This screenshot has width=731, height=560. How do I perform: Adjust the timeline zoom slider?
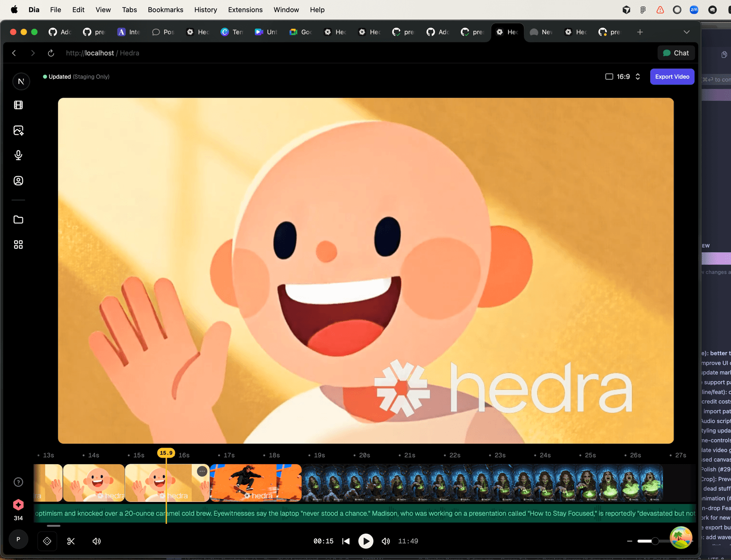coord(655,541)
